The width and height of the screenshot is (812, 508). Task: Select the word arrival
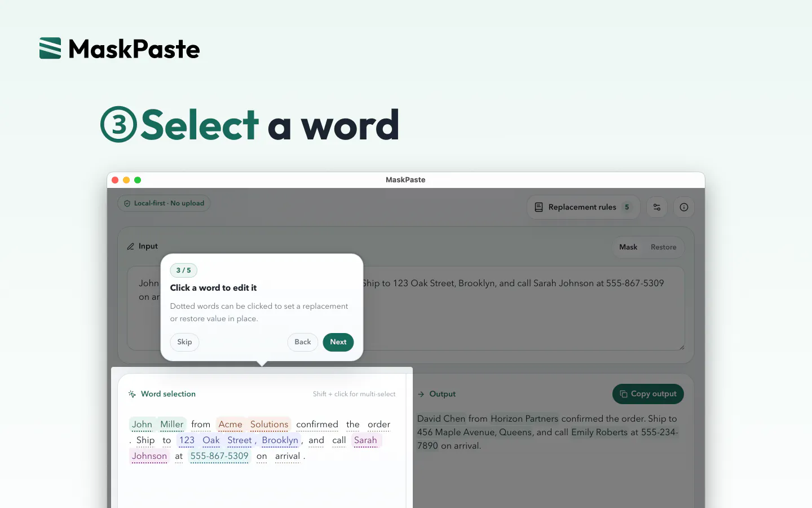(288, 456)
